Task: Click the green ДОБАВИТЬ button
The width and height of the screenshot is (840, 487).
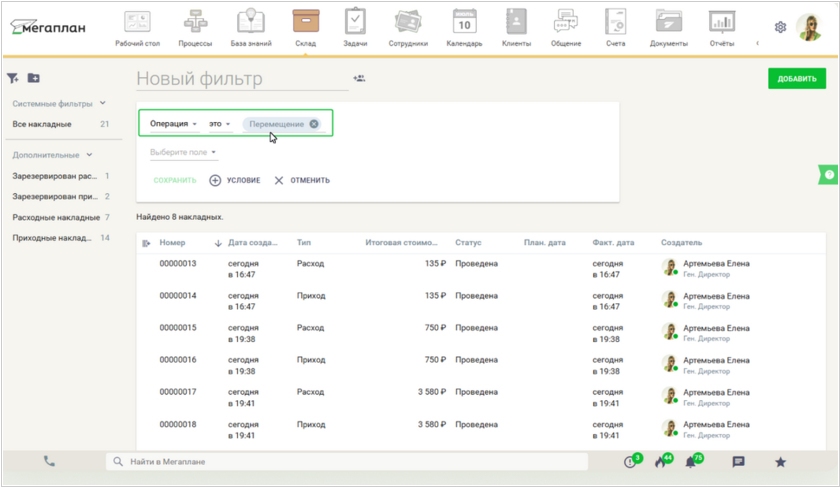Action: point(796,79)
